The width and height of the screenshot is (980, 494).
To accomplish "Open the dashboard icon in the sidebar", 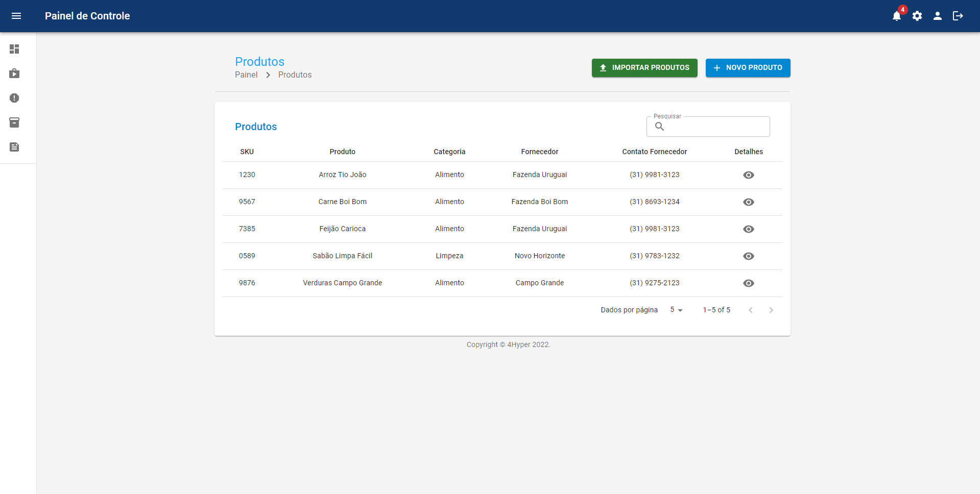I will click(14, 49).
